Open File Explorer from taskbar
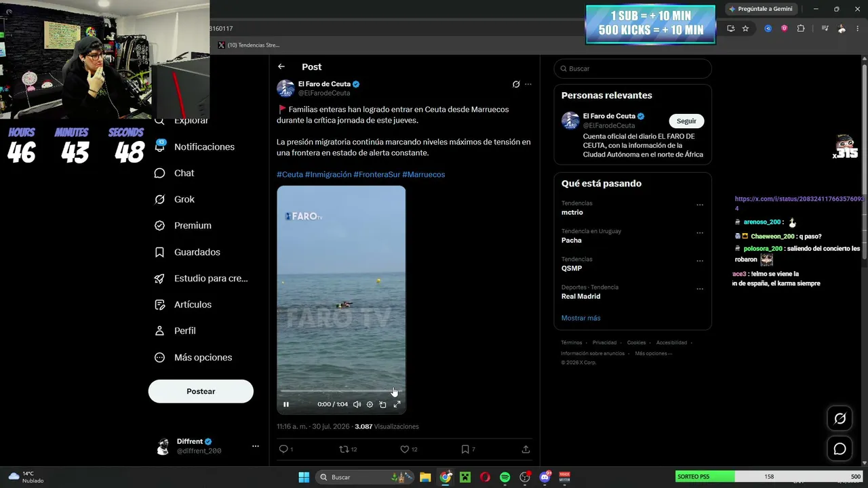This screenshot has height=488, width=868. coord(425,477)
